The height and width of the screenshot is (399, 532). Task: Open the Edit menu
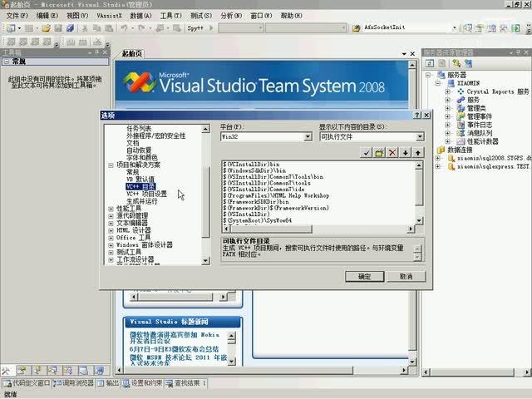pyautogui.click(x=47, y=16)
